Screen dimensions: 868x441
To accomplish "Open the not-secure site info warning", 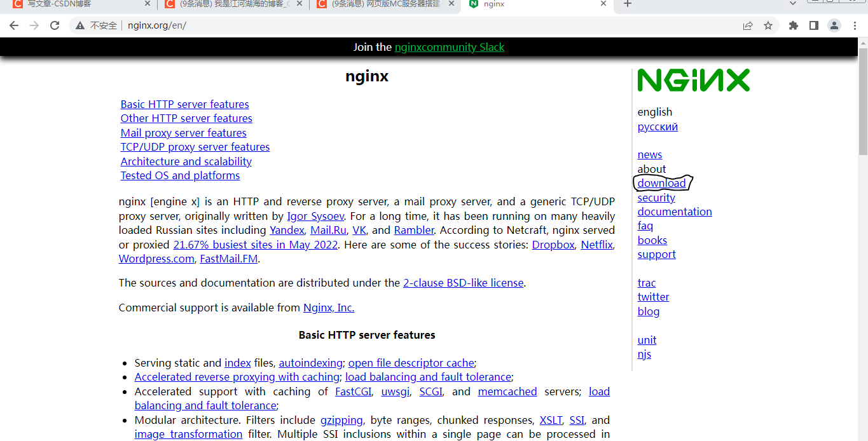I will (96, 25).
